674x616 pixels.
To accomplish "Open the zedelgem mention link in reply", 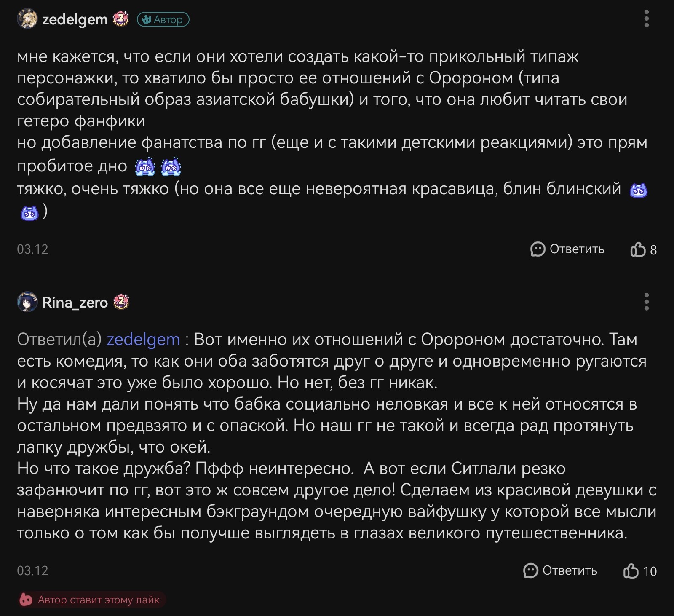I will [x=143, y=340].
